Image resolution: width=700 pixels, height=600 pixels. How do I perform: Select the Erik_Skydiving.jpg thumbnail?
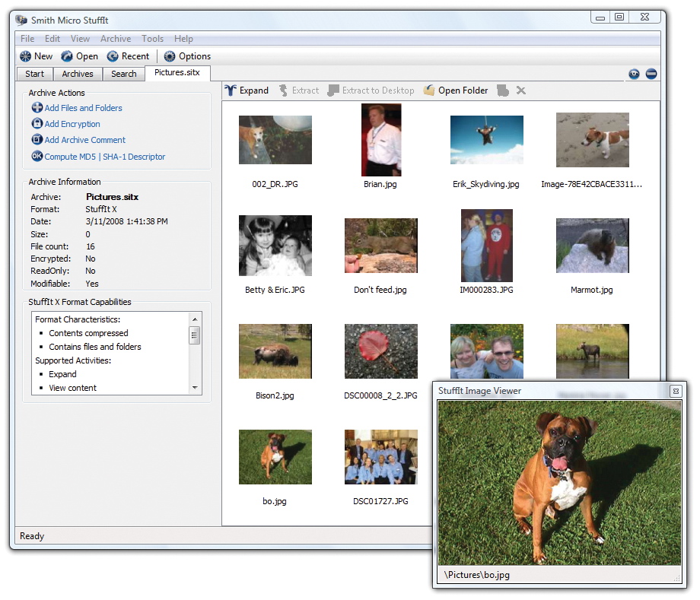[x=487, y=140]
